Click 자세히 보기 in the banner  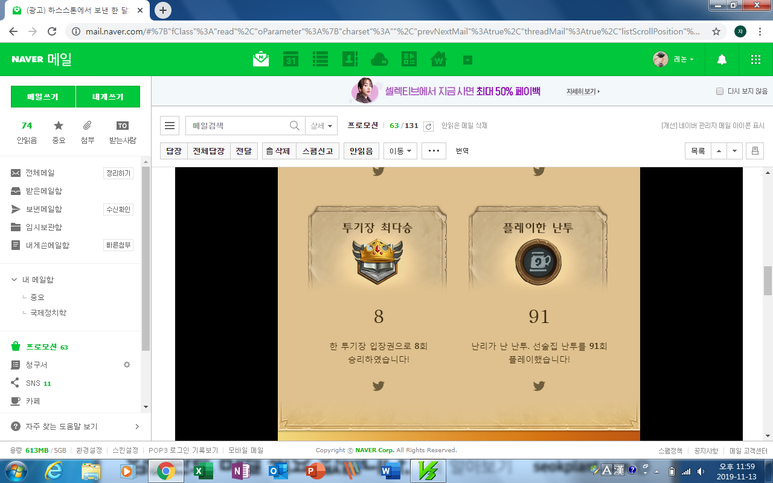point(583,92)
